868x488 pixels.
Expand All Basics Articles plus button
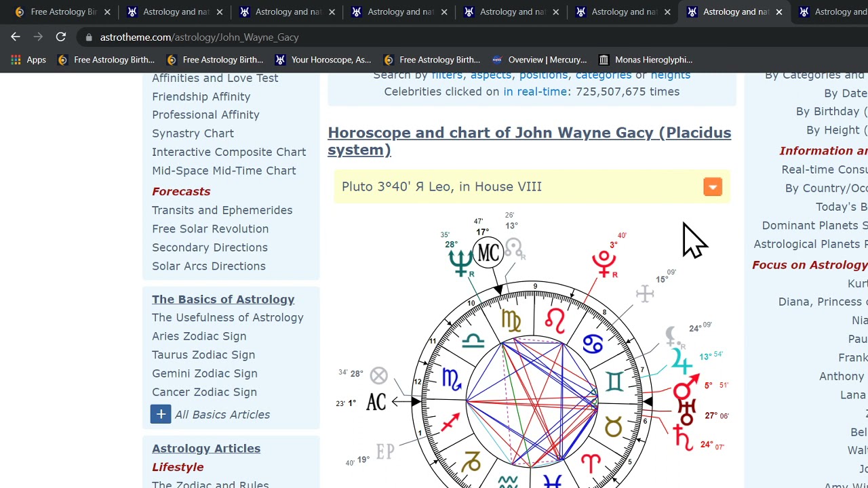click(161, 414)
